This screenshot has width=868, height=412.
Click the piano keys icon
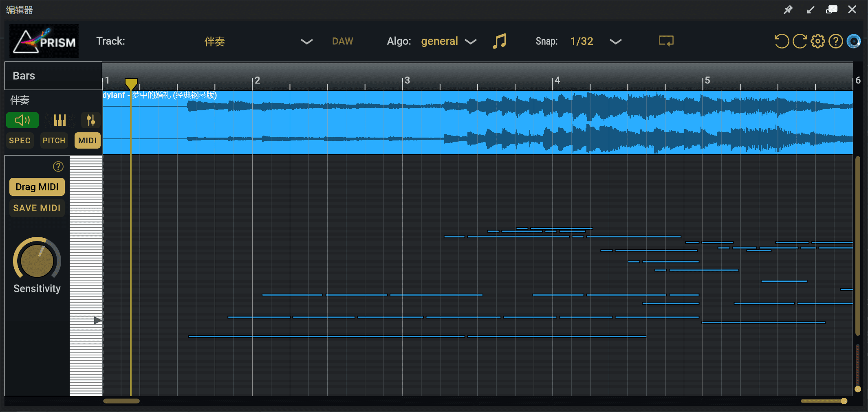(60, 120)
